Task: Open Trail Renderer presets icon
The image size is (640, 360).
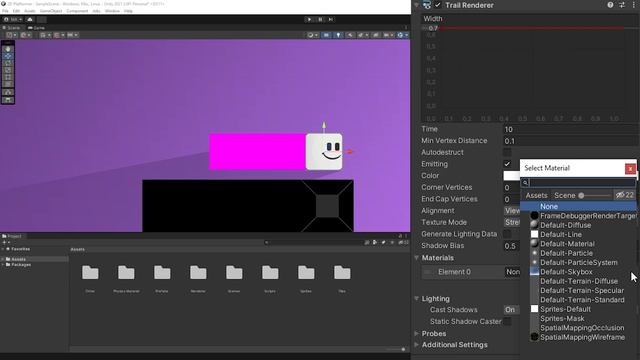Action: point(622,5)
